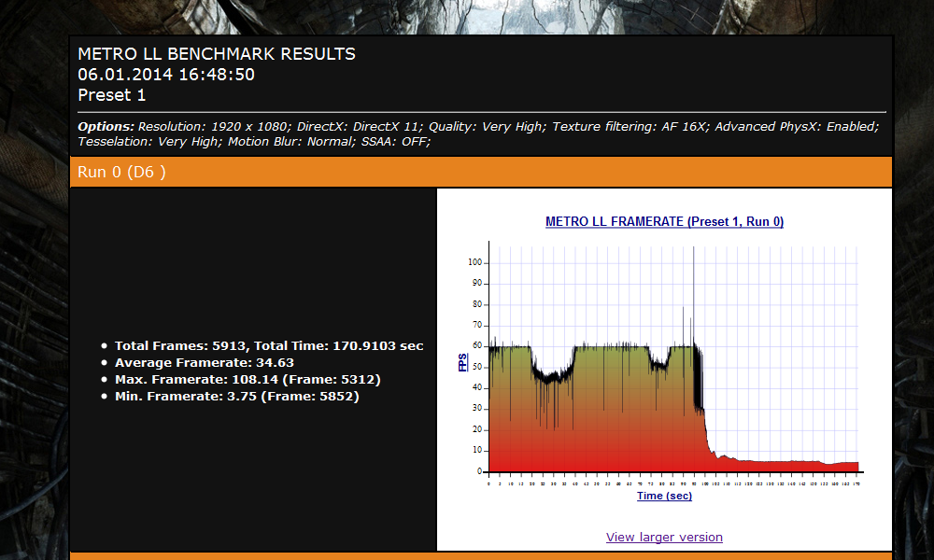Click the 60 label on FPS axis
This screenshot has height=560, width=934.
point(477,345)
